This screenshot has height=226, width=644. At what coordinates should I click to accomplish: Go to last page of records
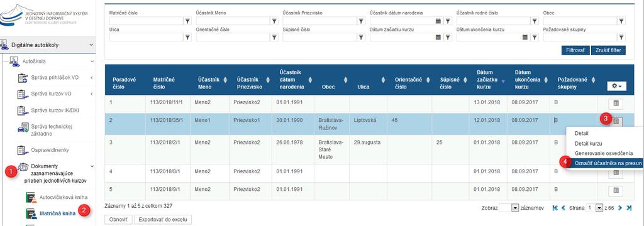[629, 208]
